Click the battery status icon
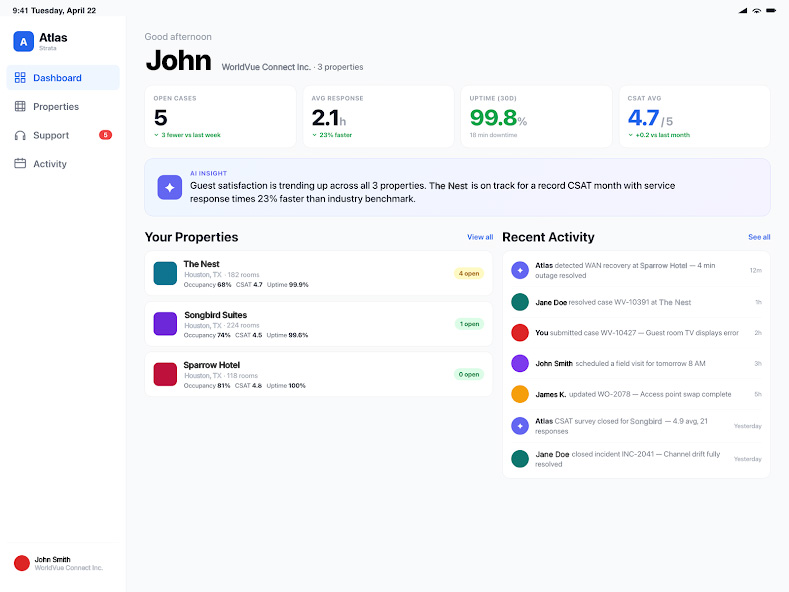The width and height of the screenshot is (789, 592). [x=771, y=11]
